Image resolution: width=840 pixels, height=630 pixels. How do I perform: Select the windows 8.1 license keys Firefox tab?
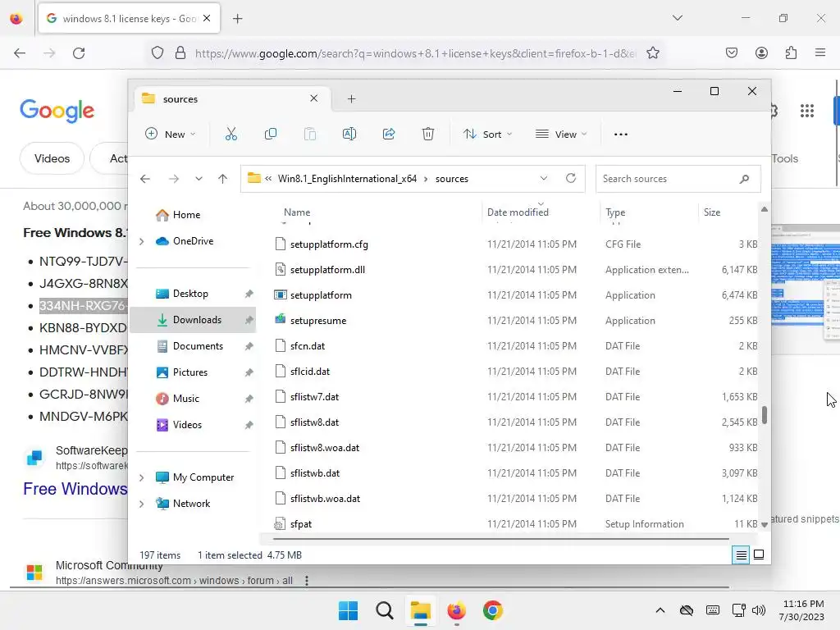point(129,18)
